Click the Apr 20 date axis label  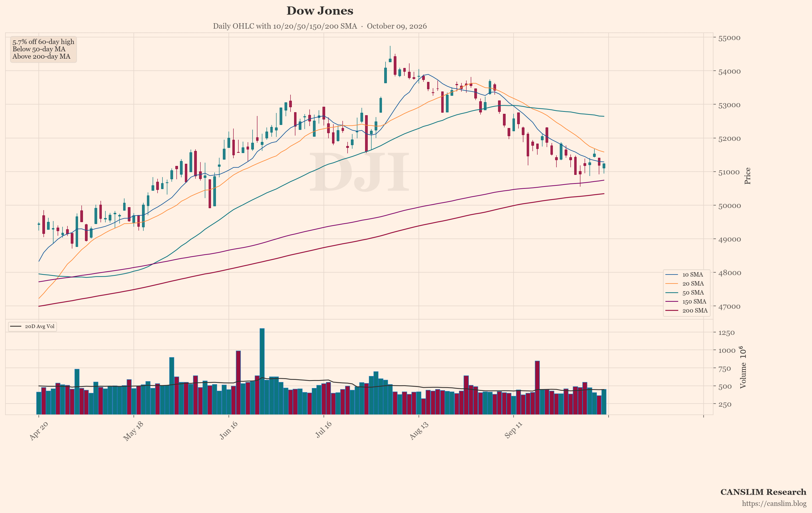click(38, 431)
